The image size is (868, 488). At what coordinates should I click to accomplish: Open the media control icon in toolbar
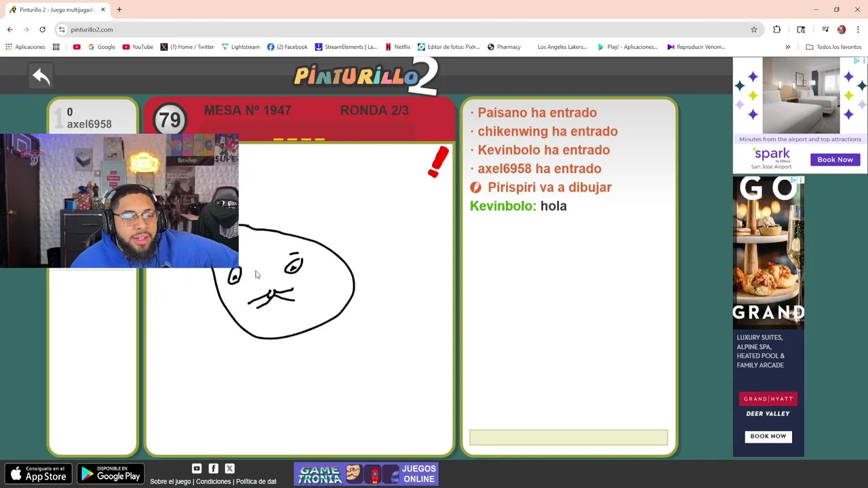tap(825, 29)
